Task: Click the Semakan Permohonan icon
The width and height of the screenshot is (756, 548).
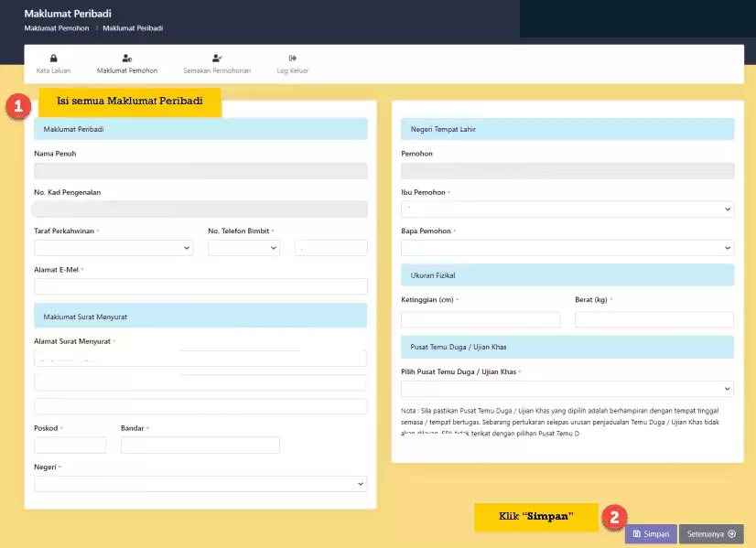Action: pyautogui.click(x=216, y=59)
